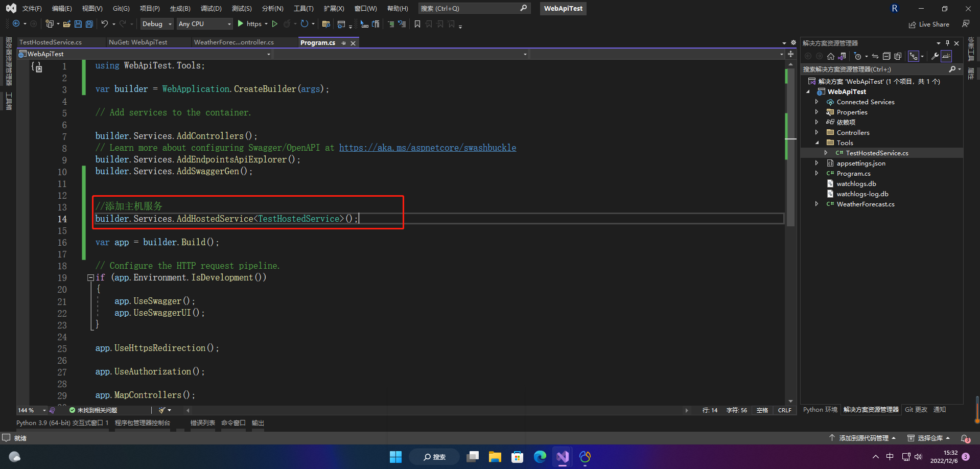Toggle auto-hide pin on Solution Explorer panel

point(947,43)
